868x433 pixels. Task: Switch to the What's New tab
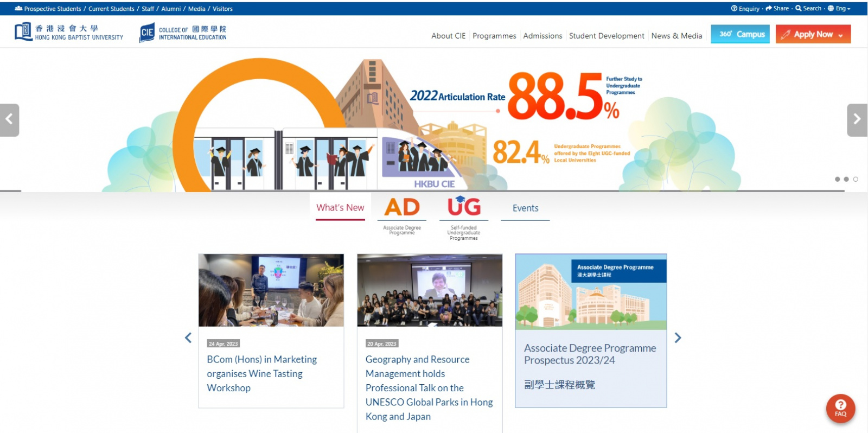pyautogui.click(x=340, y=207)
